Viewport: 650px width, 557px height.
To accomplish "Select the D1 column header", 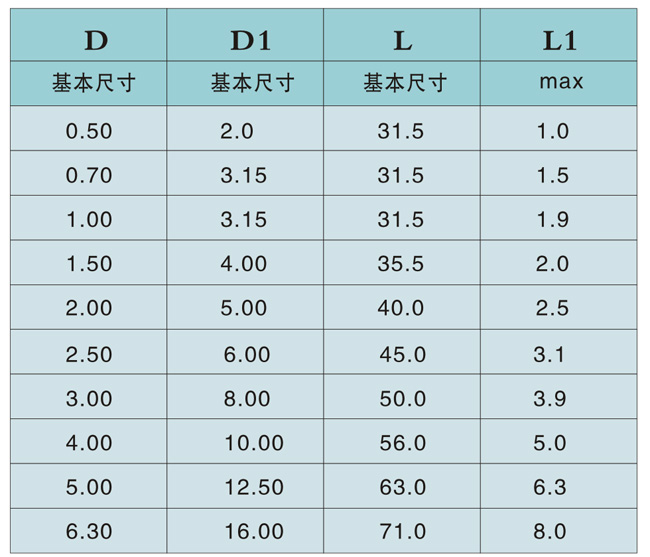I will [250, 40].
